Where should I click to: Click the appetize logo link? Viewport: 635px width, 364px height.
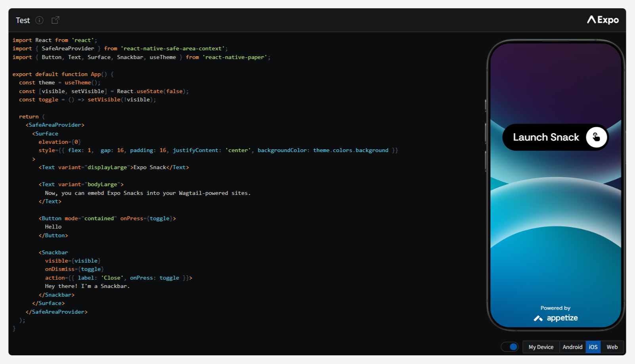(556, 318)
